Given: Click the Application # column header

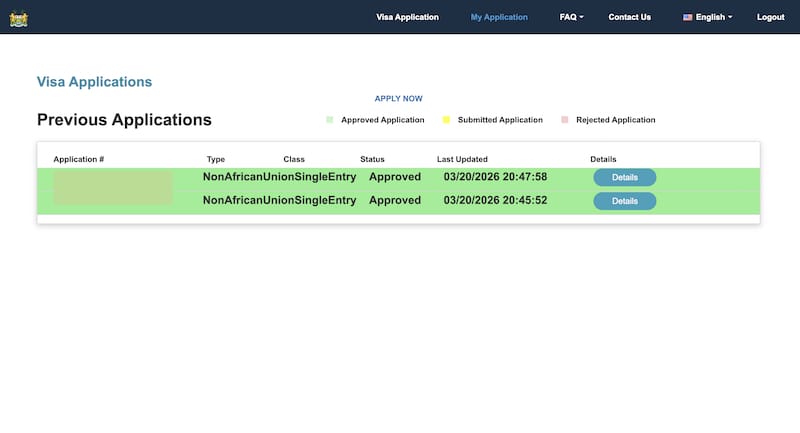Looking at the screenshot, I should pyautogui.click(x=79, y=159).
